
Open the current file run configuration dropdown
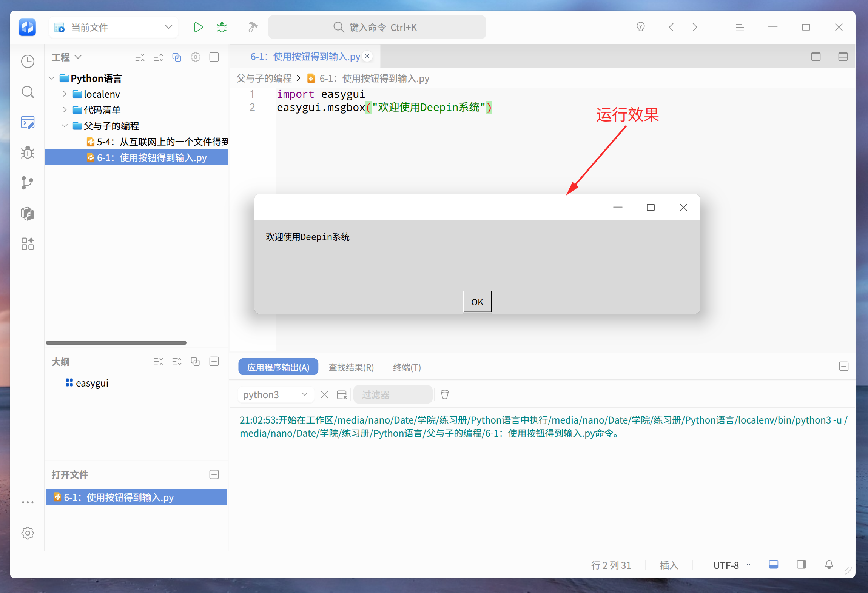[113, 27]
